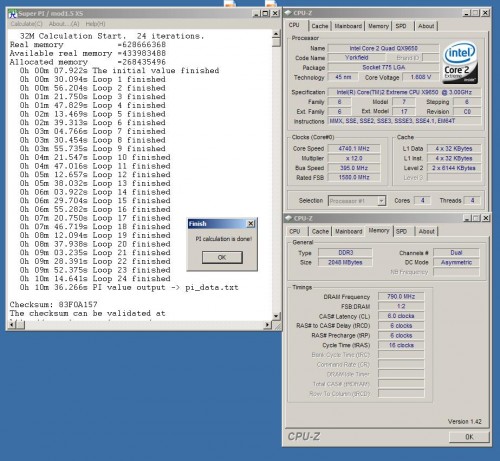Click the DC Mode value Asymmetric
The width and height of the screenshot is (500, 461).
(x=456, y=262)
